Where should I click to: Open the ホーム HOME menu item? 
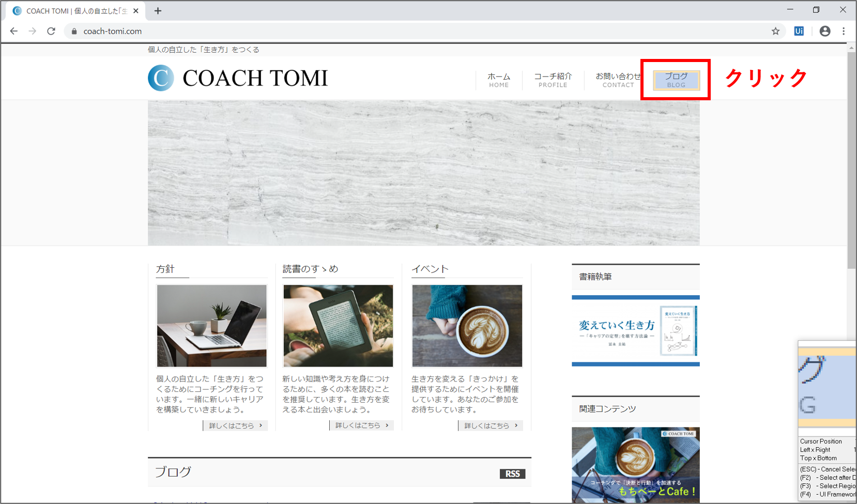(499, 80)
